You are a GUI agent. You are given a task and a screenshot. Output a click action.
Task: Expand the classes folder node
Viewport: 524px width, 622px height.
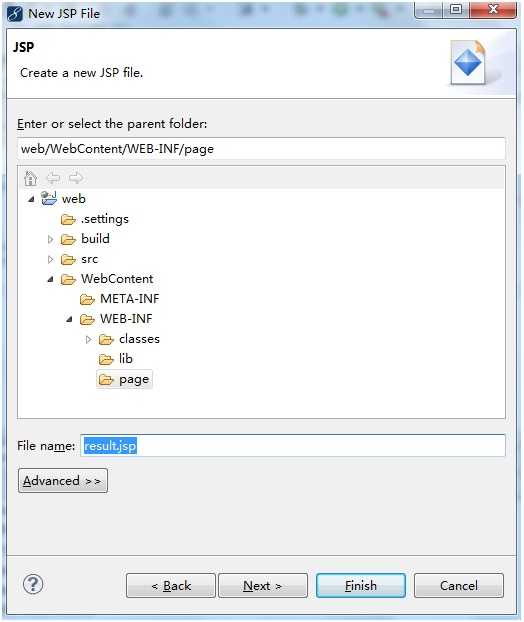click(x=88, y=339)
